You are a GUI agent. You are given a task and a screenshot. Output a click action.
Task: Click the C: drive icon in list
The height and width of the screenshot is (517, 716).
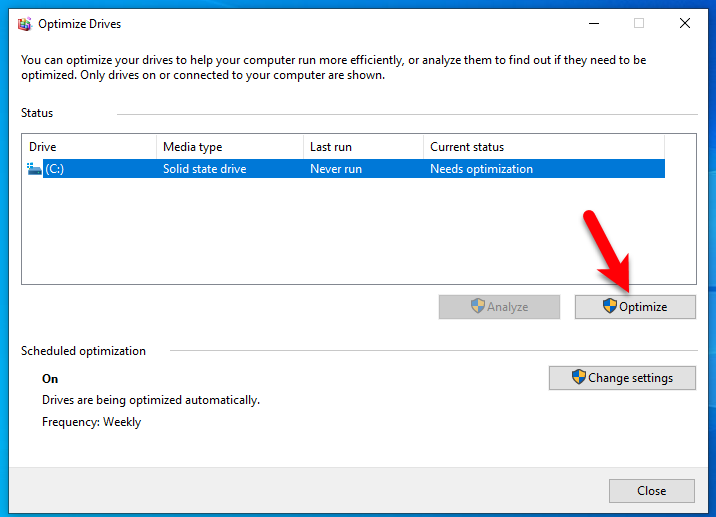point(34,169)
